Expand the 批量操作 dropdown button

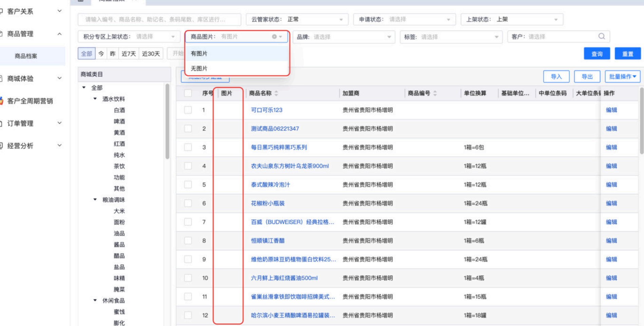point(622,77)
